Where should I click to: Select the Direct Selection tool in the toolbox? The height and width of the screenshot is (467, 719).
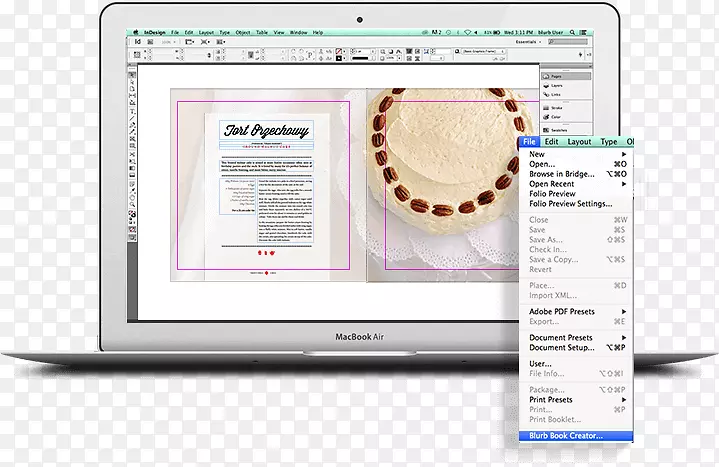pyautogui.click(x=132, y=82)
